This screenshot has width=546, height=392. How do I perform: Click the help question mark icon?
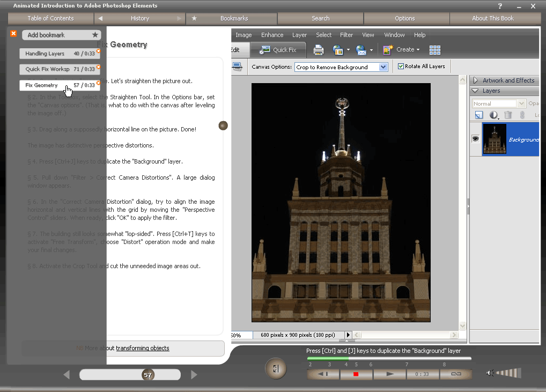pyautogui.click(x=500, y=6)
